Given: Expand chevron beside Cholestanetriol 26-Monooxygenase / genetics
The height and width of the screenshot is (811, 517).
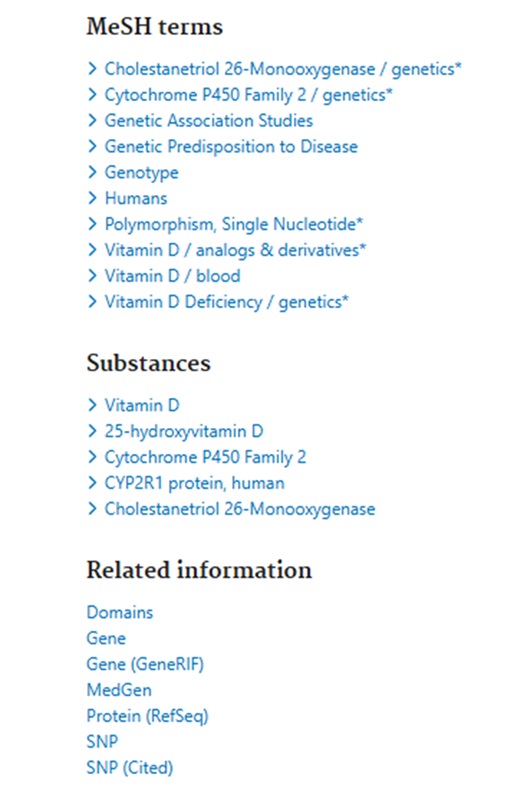Looking at the screenshot, I should pyautogui.click(x=92, y=68).
